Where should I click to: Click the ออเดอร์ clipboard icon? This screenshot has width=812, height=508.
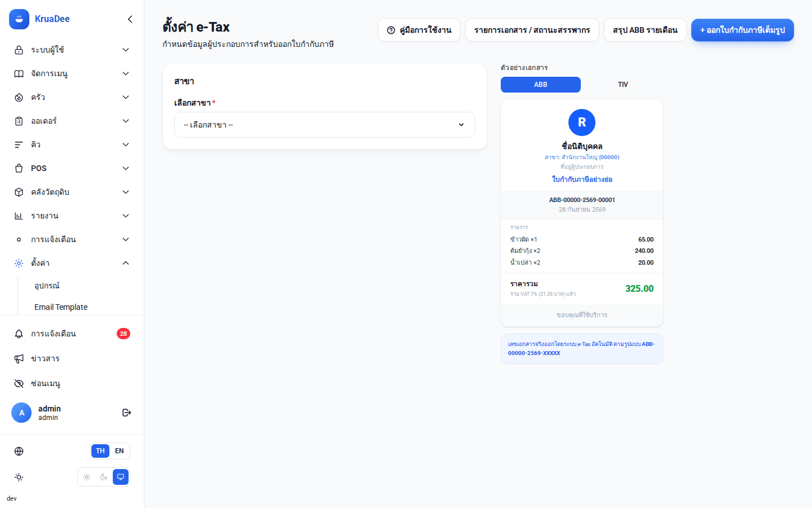[19, 121]
